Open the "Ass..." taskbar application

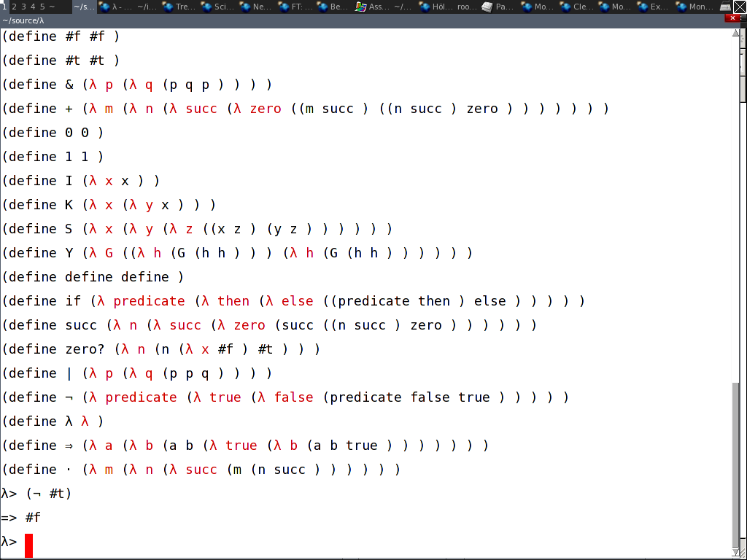pos(371,7)
